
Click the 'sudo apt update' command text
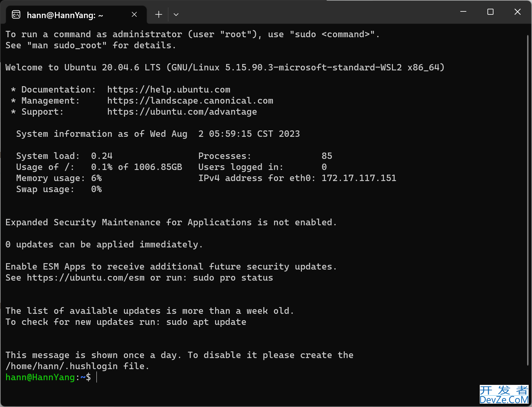pos(206,322)
